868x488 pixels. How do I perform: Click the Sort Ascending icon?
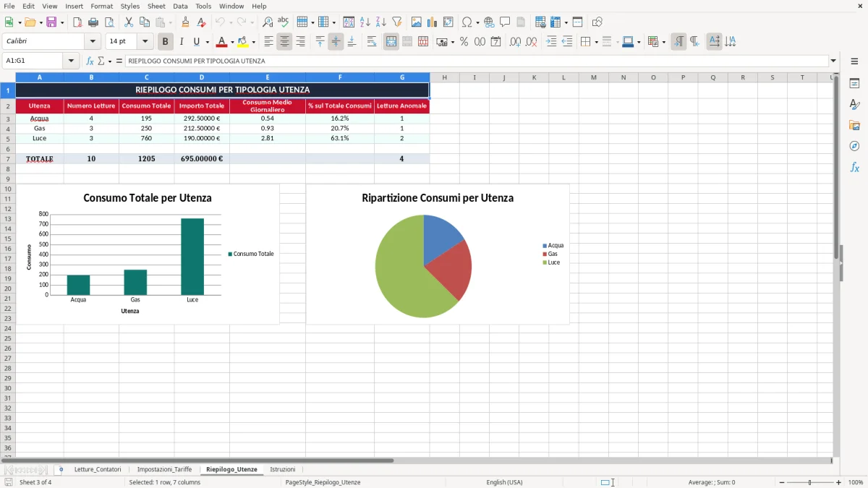point(365,22)
